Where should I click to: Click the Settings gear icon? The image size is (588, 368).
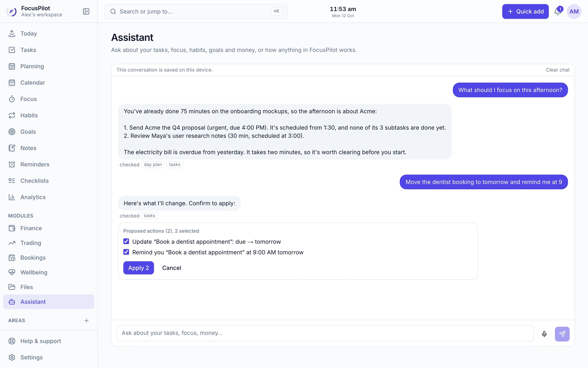pyautogui.click(x=12, y=357)
